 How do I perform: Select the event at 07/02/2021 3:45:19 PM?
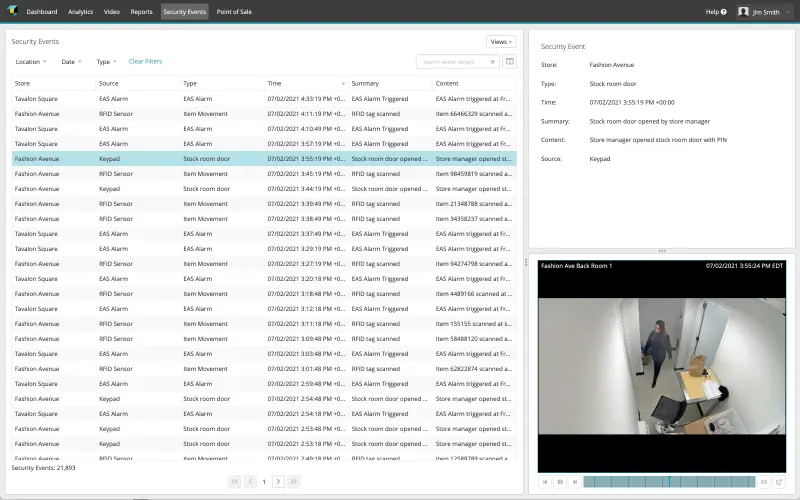tap(264, 174)
